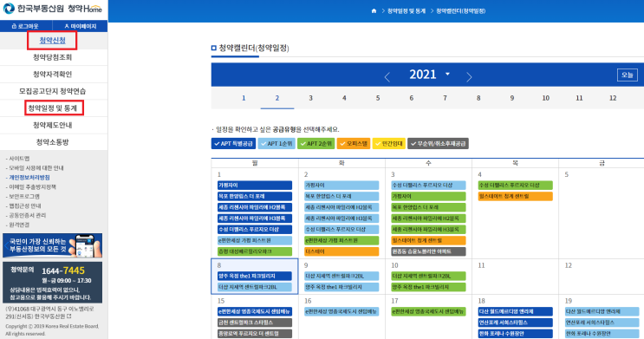Click the 한국부동산원 청약Home logo
Screen dimensions: 644x339
click(53, 9)
